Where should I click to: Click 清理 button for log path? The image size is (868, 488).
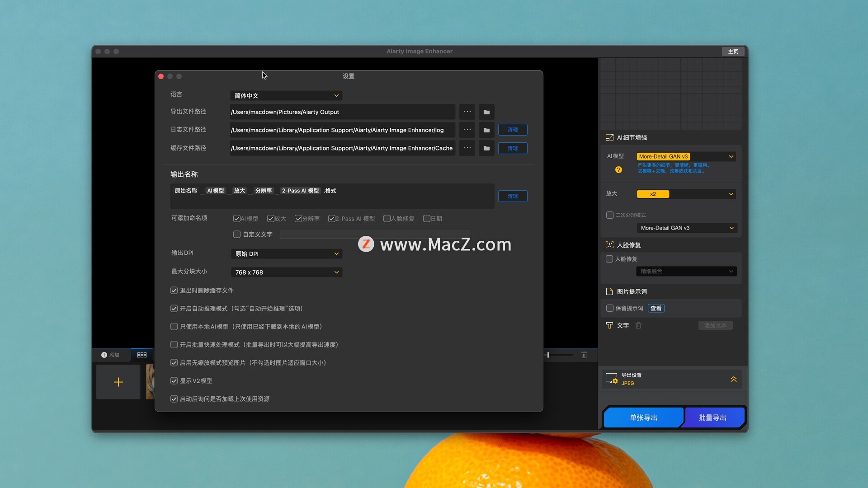click(513, 130)
